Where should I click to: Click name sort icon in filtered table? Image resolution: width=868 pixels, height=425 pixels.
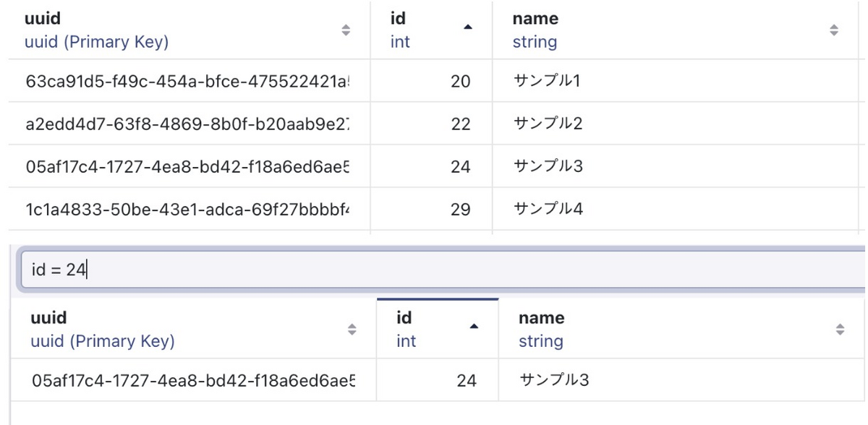click(840, 329)
